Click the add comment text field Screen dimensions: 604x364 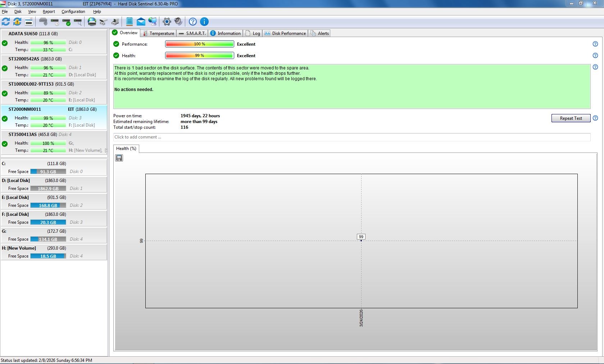[351, 137]
